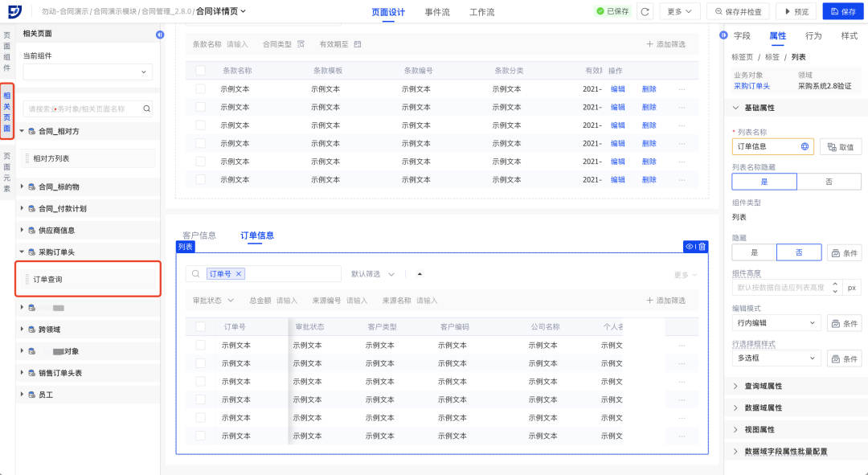Viewport: 868px width, 475px height.
Task: Remove the 订单号 filter tag with its x icon
Action: click(x=239, y=274)
